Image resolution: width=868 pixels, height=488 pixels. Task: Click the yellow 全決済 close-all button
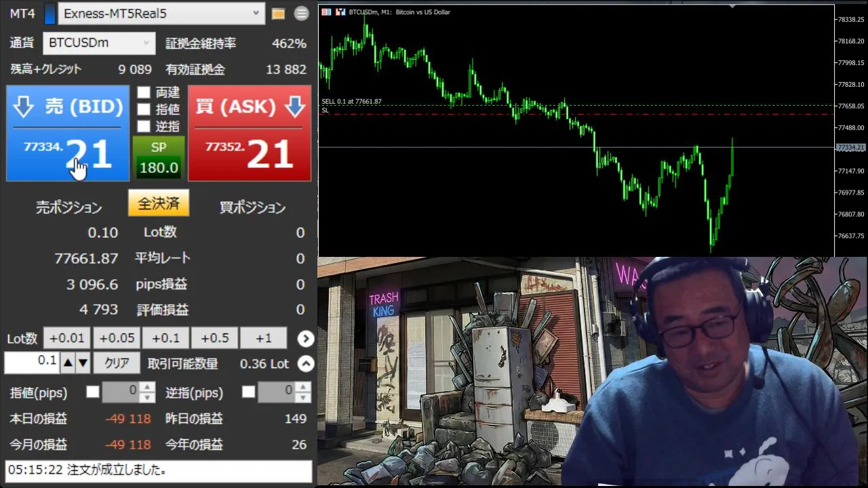click(x=159, y=203)
